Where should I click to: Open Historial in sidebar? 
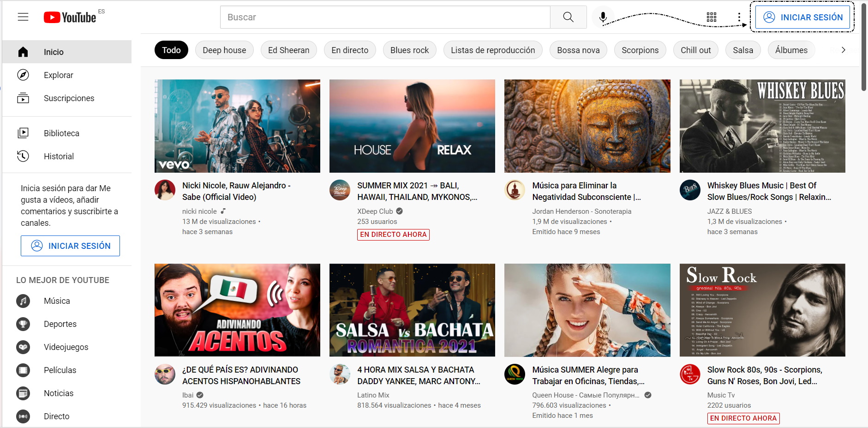tap(67, 156)
